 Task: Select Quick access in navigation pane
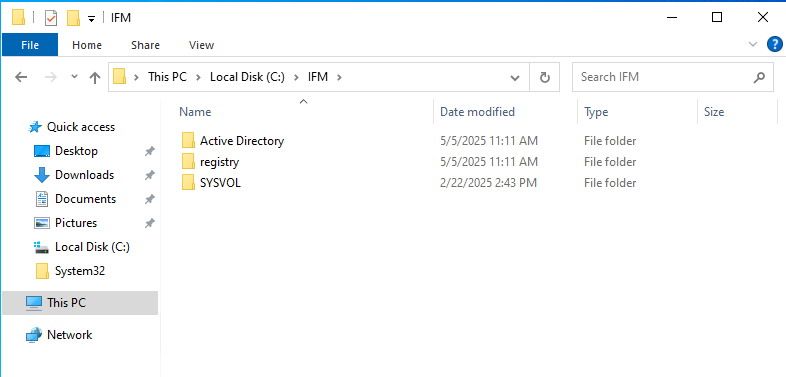coord(81,127)
